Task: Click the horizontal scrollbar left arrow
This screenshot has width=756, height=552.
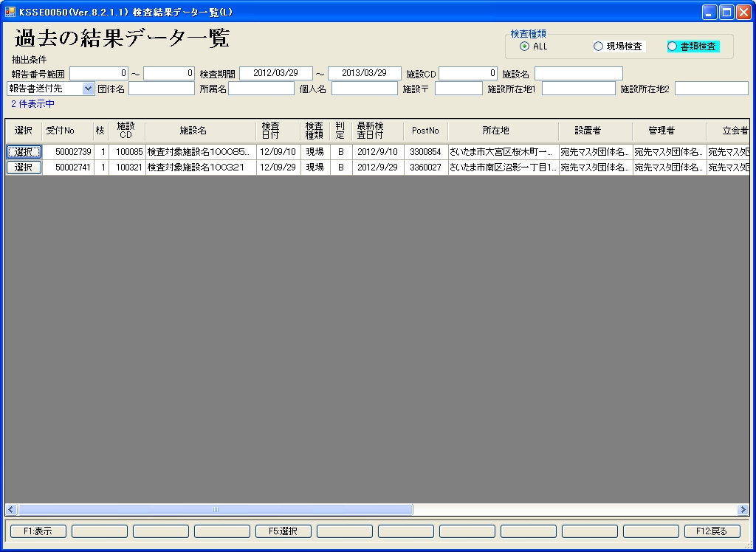Action: click(11, 509)
